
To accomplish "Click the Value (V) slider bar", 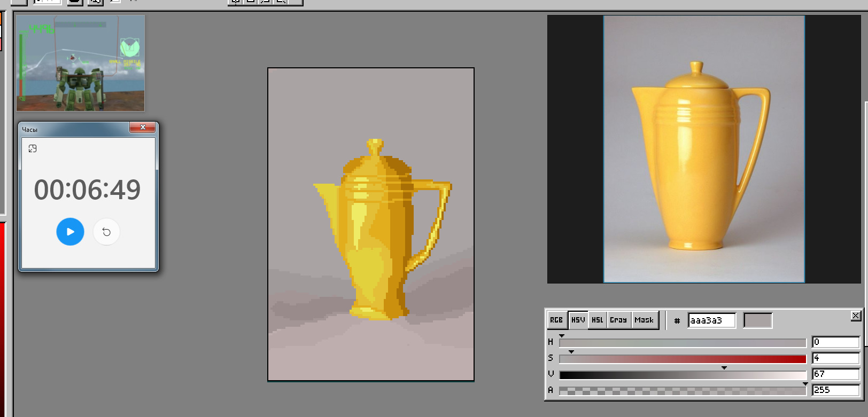I will (x=683, y=374).
